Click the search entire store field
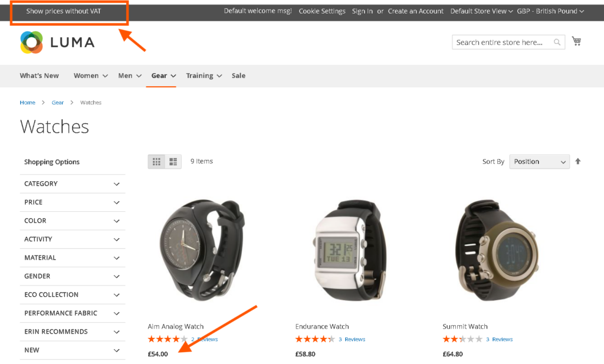 (x=503, y=42)
